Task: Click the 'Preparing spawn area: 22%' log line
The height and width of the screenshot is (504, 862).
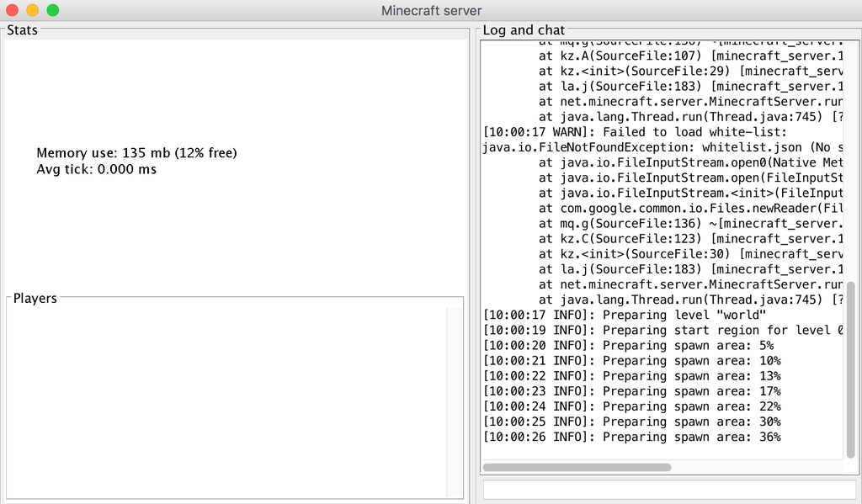Action: [631, 406]
